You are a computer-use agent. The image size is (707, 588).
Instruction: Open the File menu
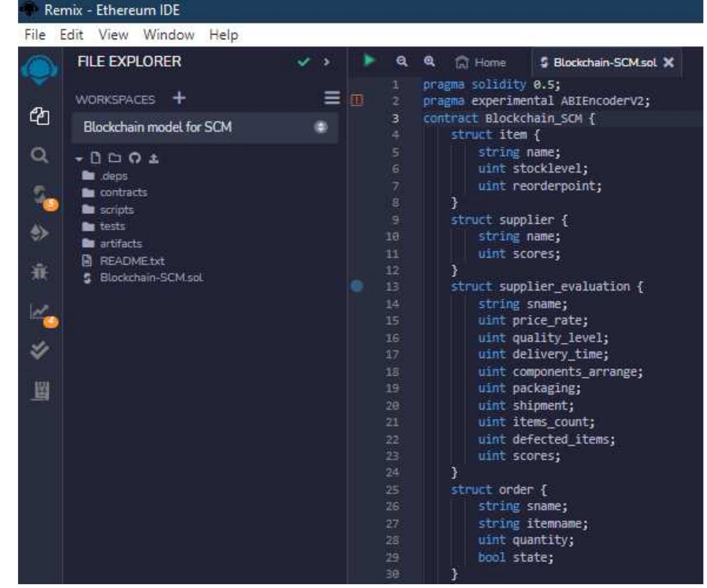click(35, 35)
